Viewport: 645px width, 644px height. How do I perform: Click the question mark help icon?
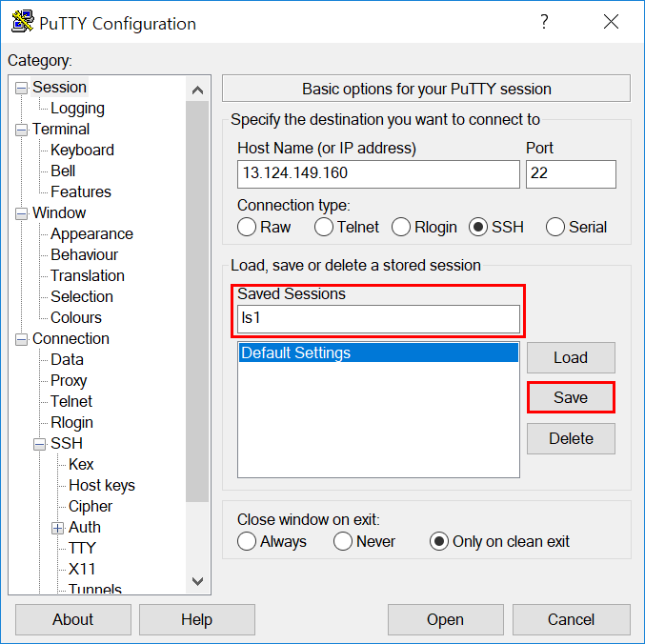544,21
